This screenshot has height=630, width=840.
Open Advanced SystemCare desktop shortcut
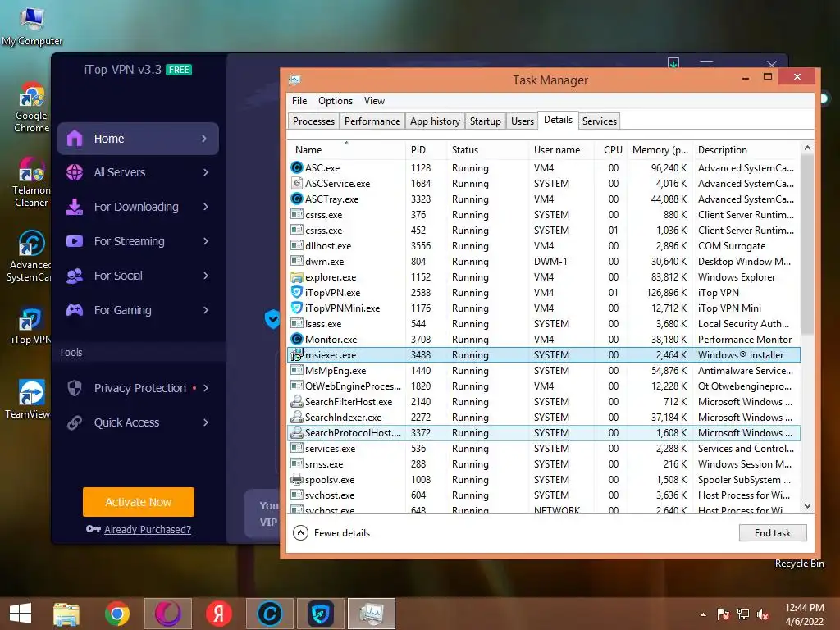pos(30,256)
